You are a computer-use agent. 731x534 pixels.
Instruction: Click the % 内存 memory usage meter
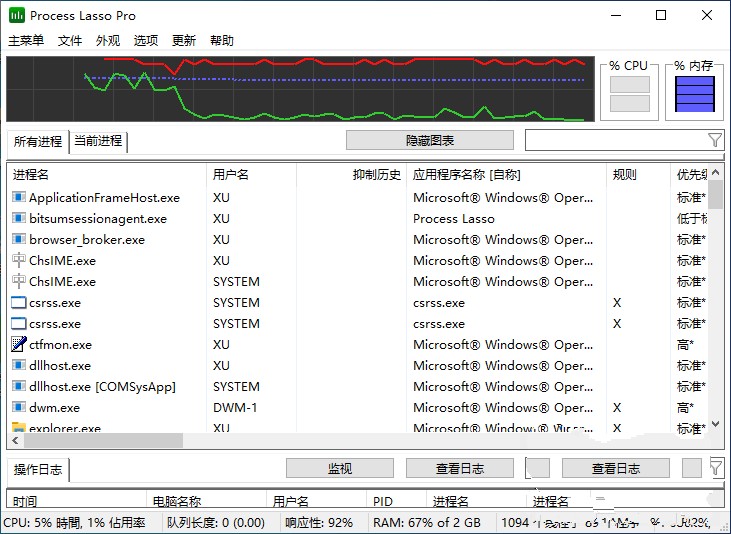(x=694, y=93)
